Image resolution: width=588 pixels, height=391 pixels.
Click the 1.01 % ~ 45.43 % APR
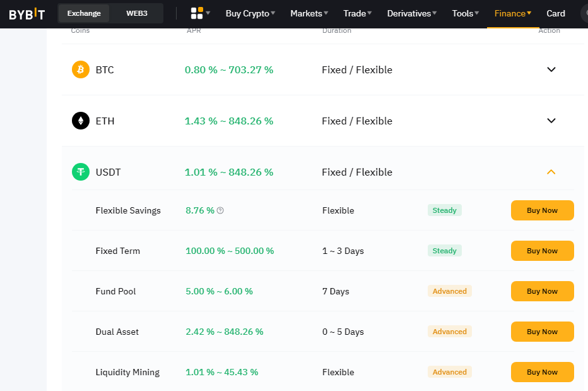tap(221, 372)
